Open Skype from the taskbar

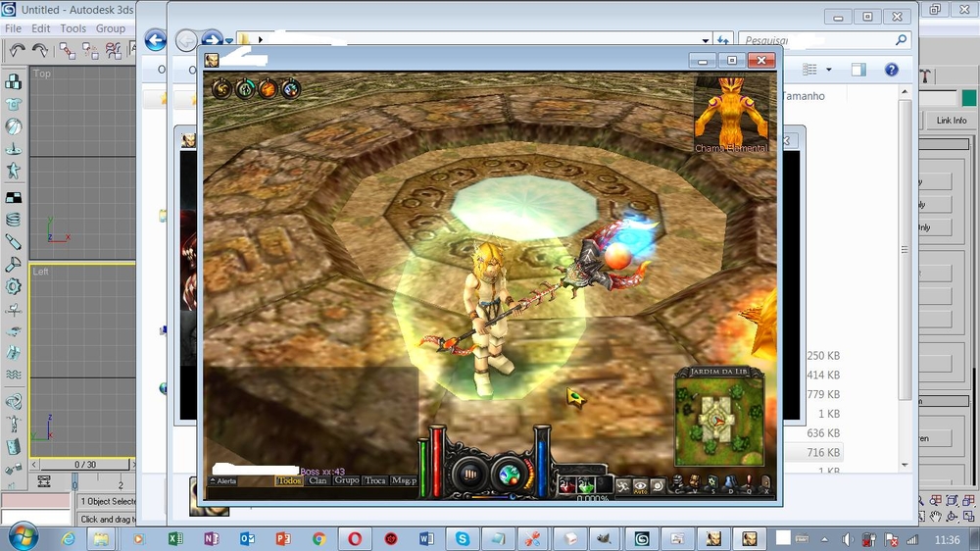[463, 538]
